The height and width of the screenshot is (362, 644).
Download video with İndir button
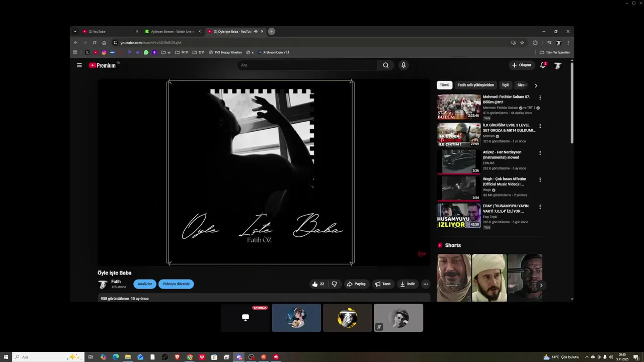click(408, 284)
